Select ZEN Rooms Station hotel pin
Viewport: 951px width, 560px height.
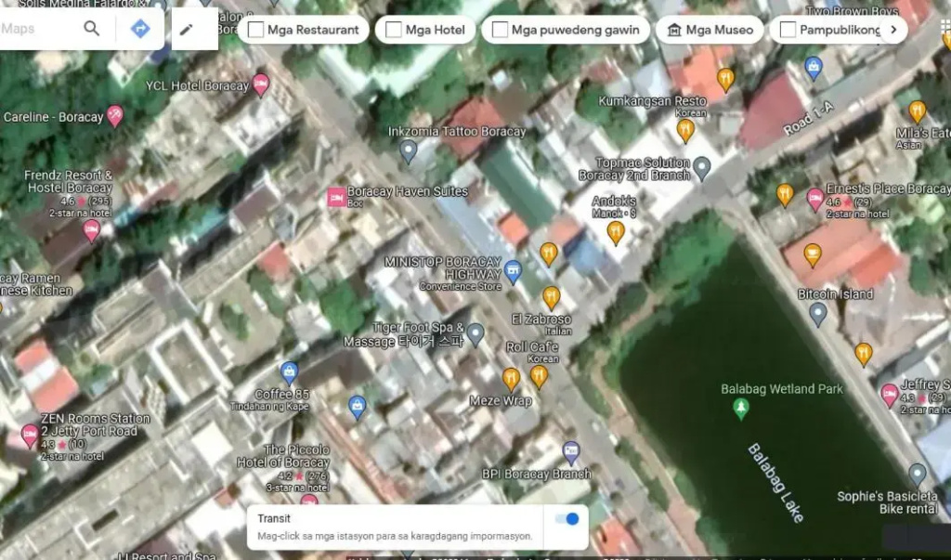[29, 435]
